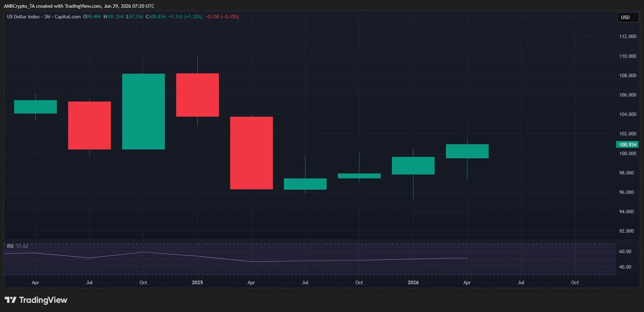Click the open value O99.494

(92, 17)
